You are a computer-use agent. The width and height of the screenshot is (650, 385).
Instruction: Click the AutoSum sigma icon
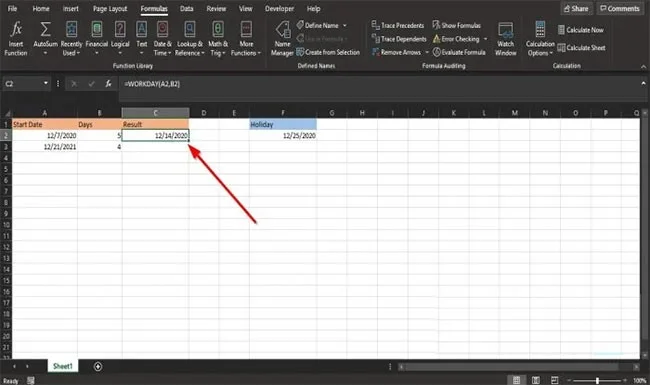45,29
